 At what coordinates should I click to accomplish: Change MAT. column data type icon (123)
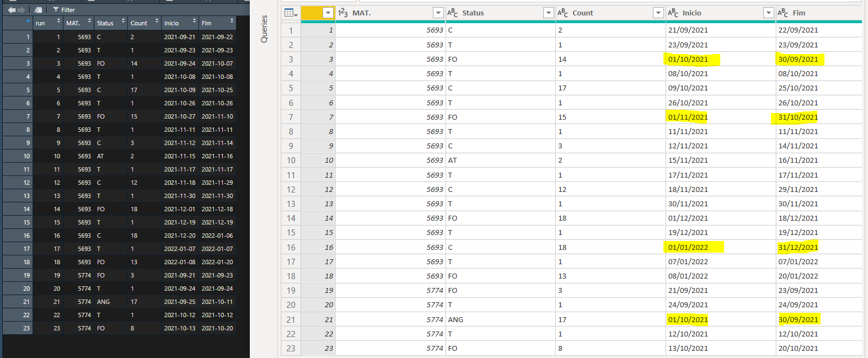point(343,13)
